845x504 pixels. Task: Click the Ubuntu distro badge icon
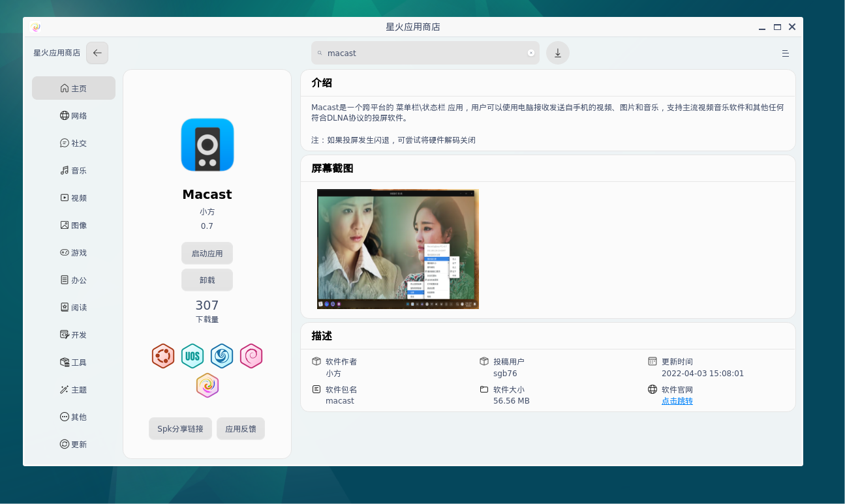click(163, 356)
